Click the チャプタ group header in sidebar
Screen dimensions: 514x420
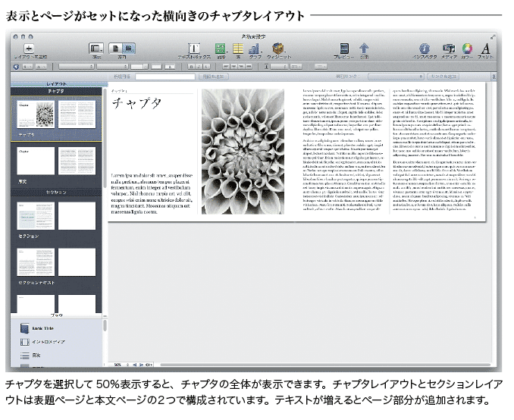(56, 91)
